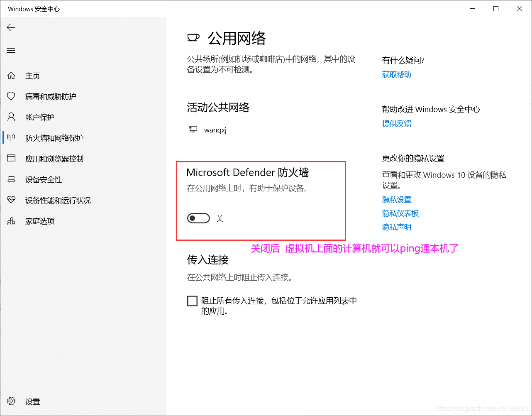Image resolution: width=532 pixels, height=416 pixels.
Task: Click the back arrow to return
Action: (11, 27)
